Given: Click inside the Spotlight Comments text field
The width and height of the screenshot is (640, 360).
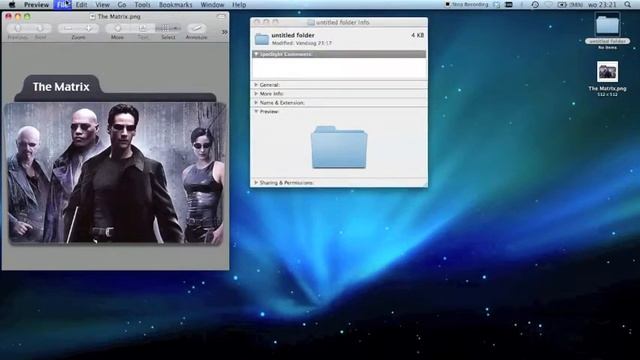Looking at the screenshot, I should pyautogui.click(x=339, y=68).
